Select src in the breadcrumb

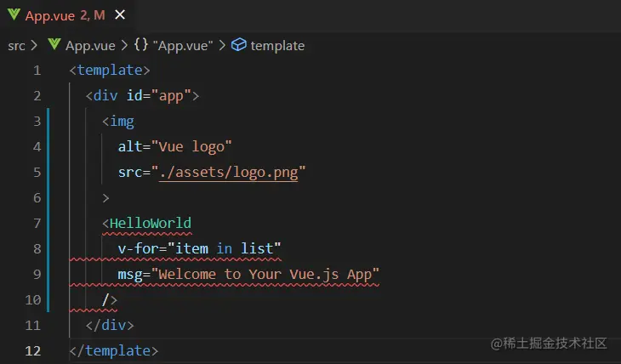pyautogui.click(x=17, y=46)
